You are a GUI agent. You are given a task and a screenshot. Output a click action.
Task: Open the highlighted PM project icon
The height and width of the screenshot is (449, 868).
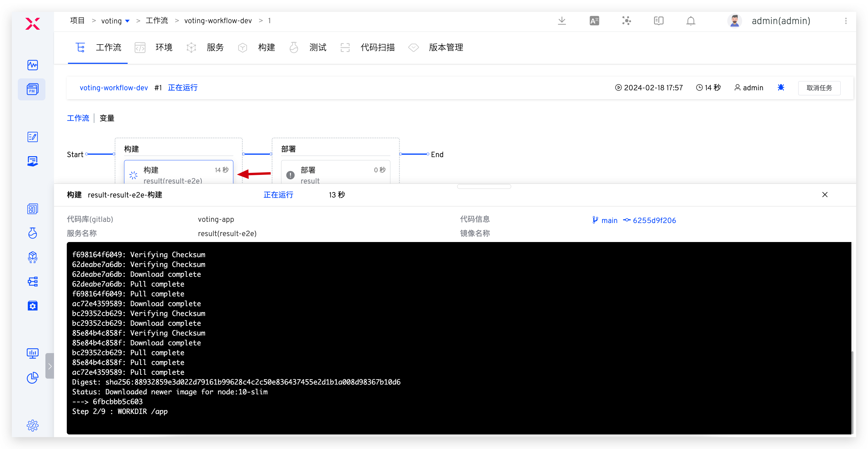coord(32,89)
